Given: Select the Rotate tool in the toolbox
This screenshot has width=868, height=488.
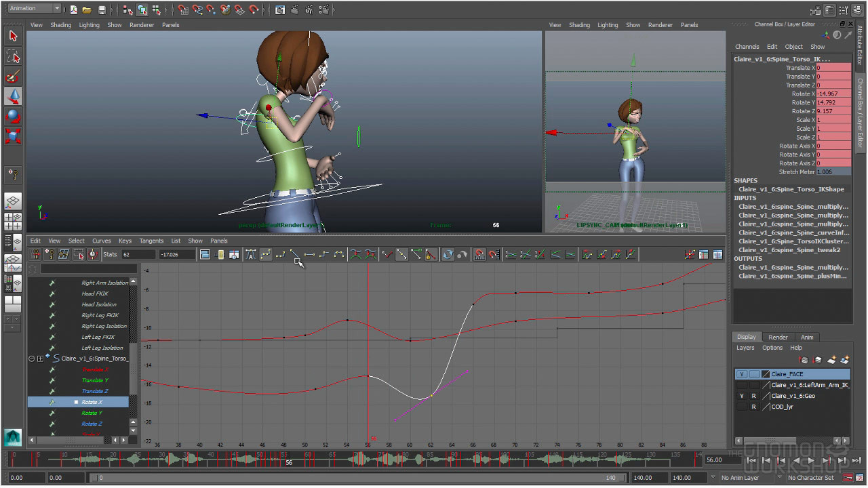Looking at the screenshot, I should pyautogui.click(x=13, y=117).
